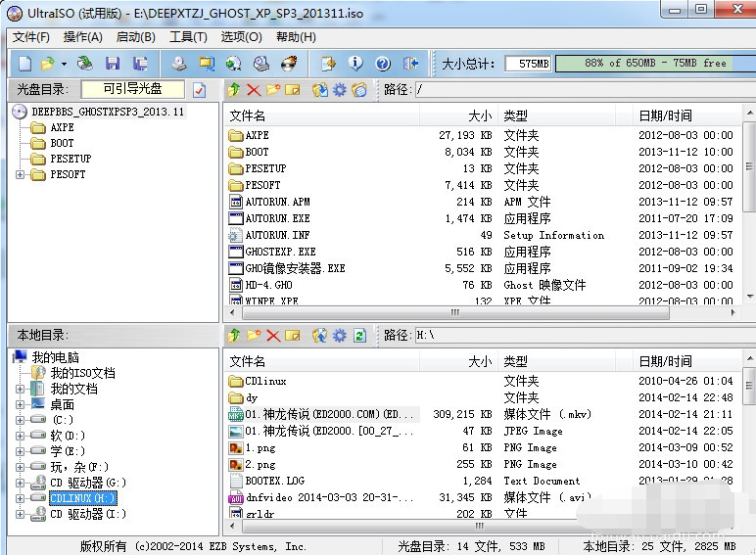Expand the PESOFT folder tree node
756x555 pixels.
[21, 174]
